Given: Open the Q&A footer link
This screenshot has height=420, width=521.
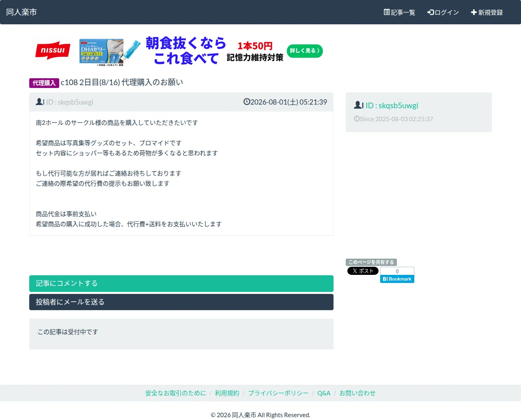Looking at the screenshot, I should tap(324, 393).
